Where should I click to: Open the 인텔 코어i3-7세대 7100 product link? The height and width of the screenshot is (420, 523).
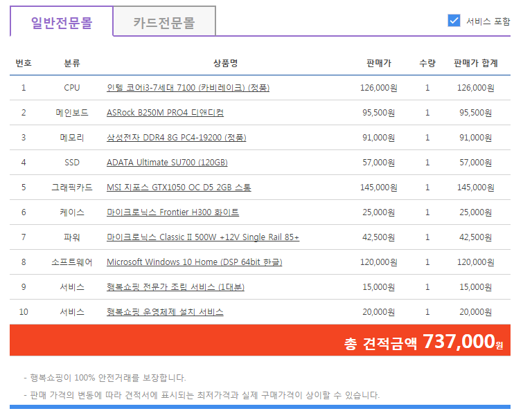(188, 88)
